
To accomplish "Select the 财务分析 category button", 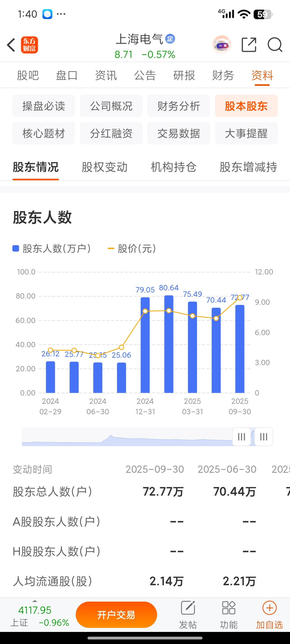I will coord(179,106).
